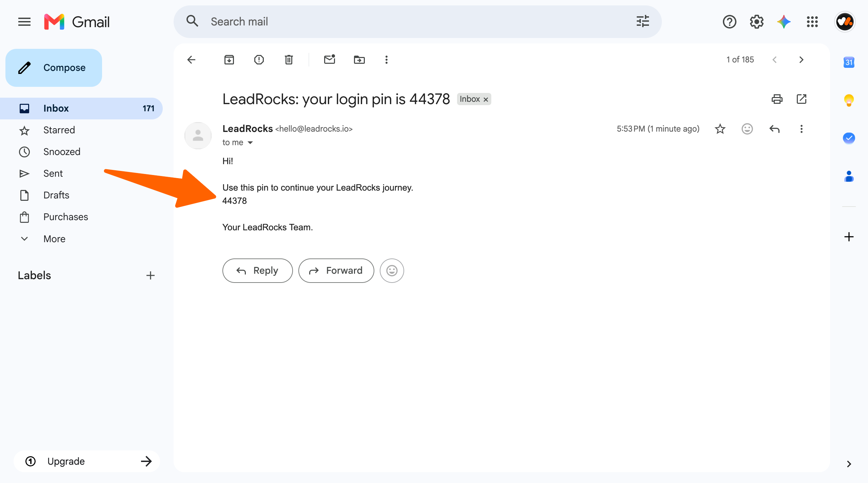
Task: Click the Compose button
Action: [54, 68]
